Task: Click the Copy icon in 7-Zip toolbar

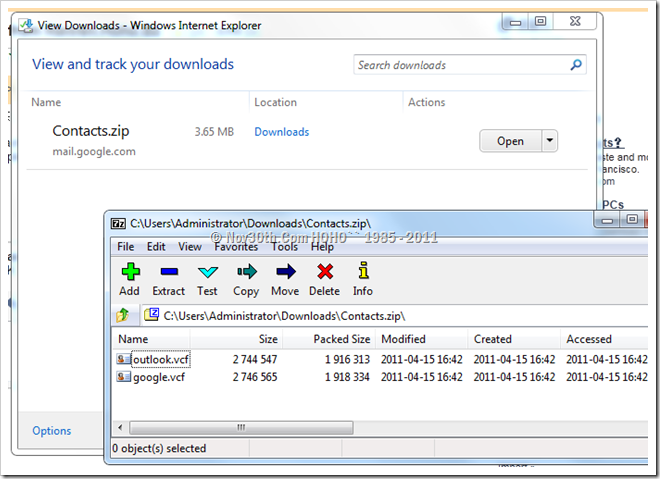Action: point(247,272)
